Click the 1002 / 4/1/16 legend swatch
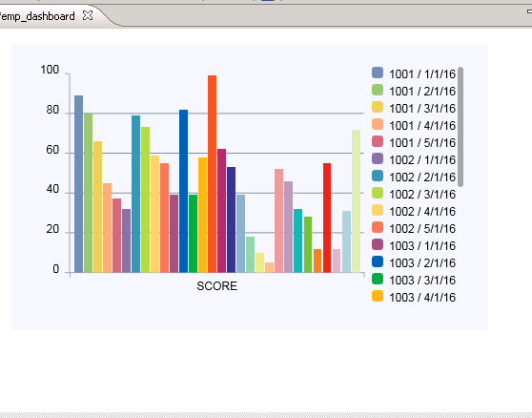Image resolution: width=532 pixels, height=418 pixels. click(378, 210)
